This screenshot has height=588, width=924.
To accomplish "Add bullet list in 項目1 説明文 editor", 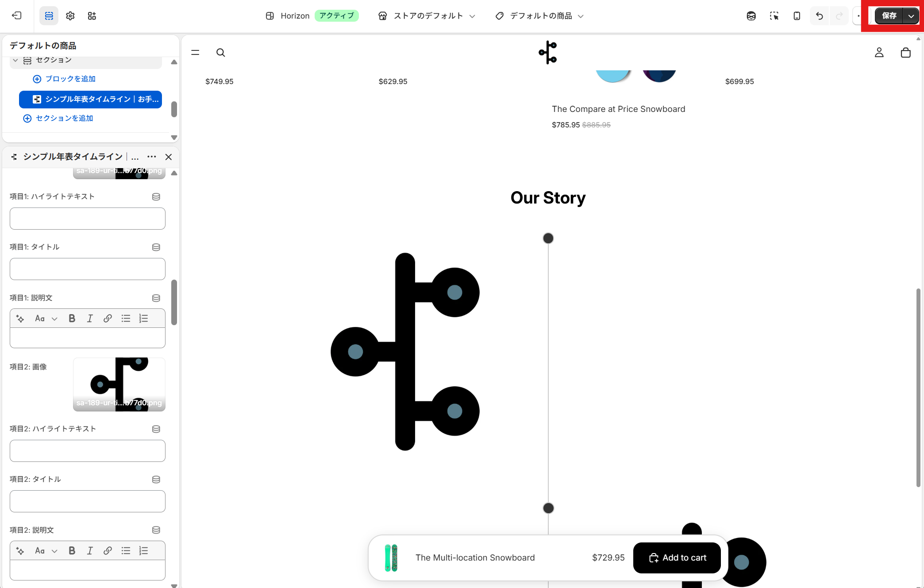I will point(126,319).
